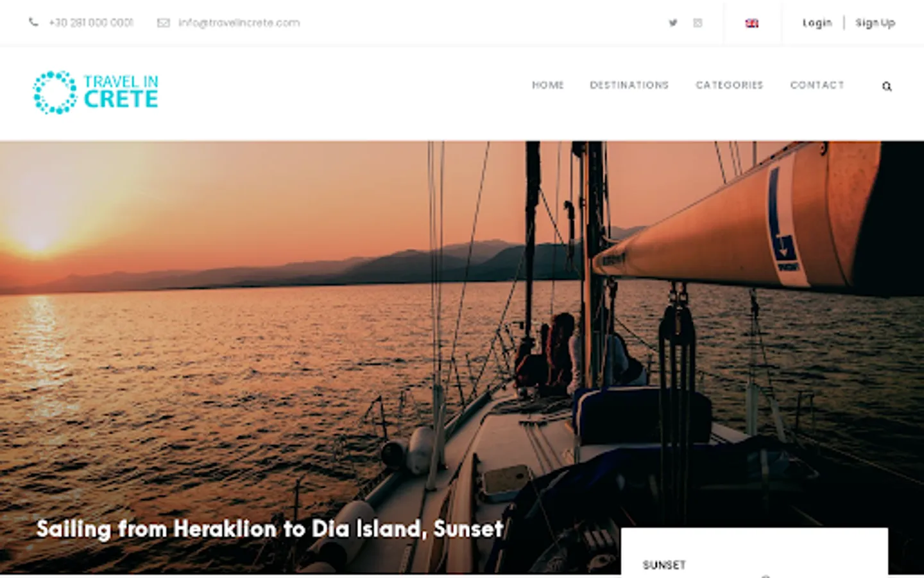Open site search magnifier icon
Screen dimensions: 924x578
[887, 86]
